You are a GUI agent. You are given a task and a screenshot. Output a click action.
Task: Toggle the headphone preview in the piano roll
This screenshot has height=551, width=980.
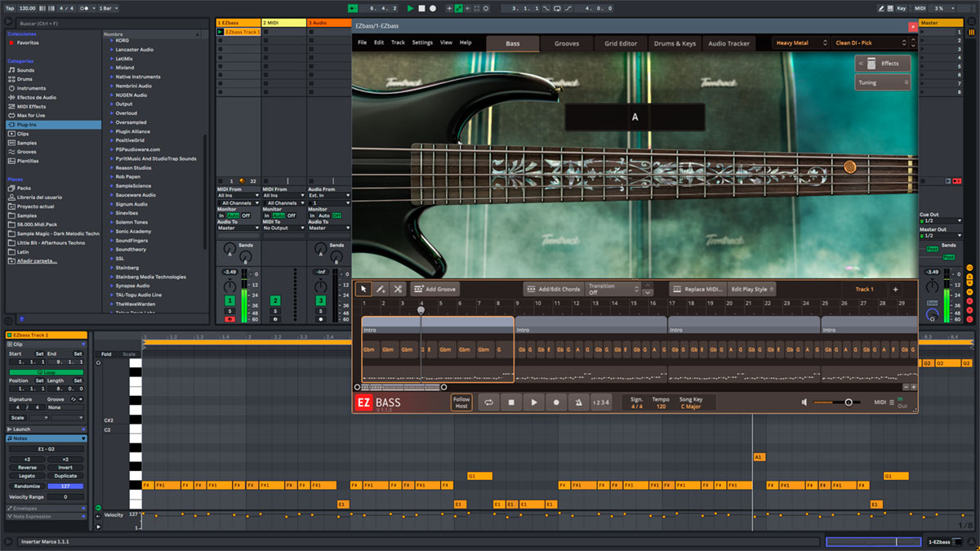(x=98, y=362)
